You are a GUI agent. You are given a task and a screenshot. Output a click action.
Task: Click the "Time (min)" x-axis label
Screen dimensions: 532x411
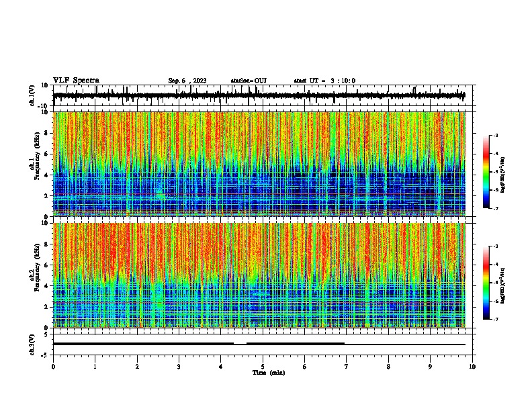point(269,373)
